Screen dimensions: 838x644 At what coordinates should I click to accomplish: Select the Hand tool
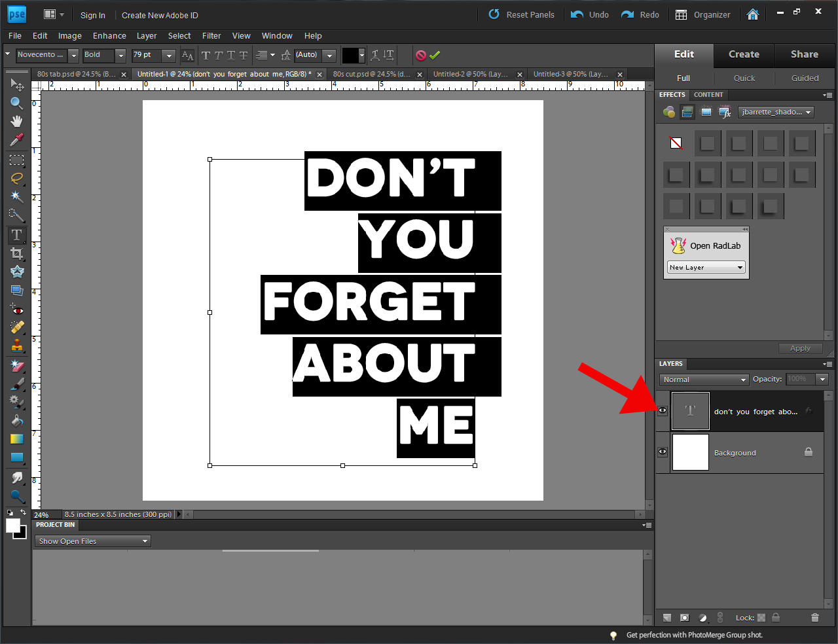16,122
